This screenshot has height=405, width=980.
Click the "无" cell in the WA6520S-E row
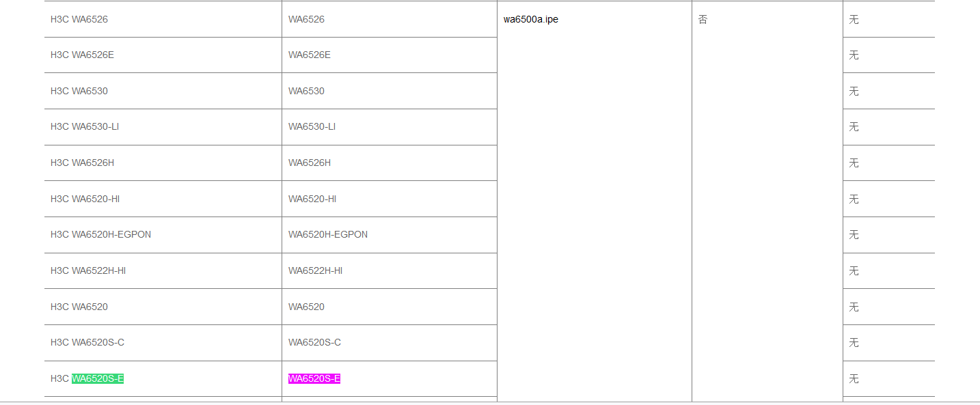pos(854,378)
